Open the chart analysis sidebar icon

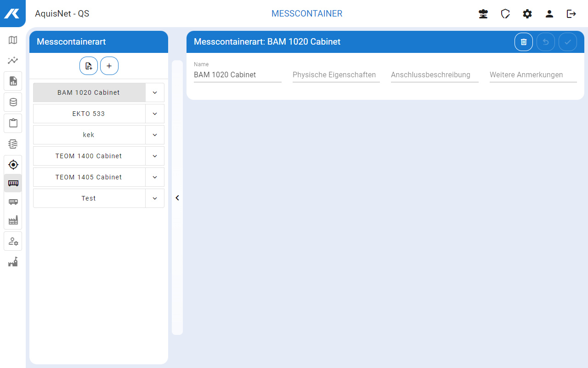13,60
